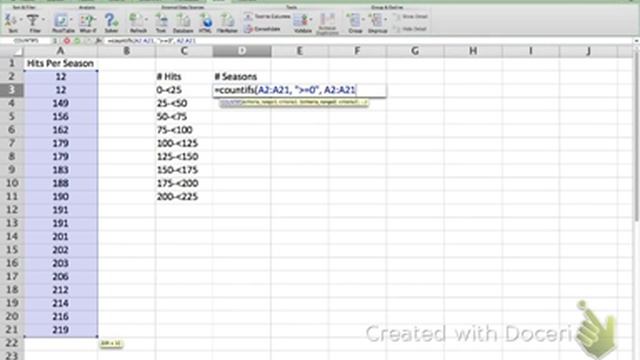Open the Refresh dropdown arrow
This screenshot has height=360, width=640.
(146, 20)
